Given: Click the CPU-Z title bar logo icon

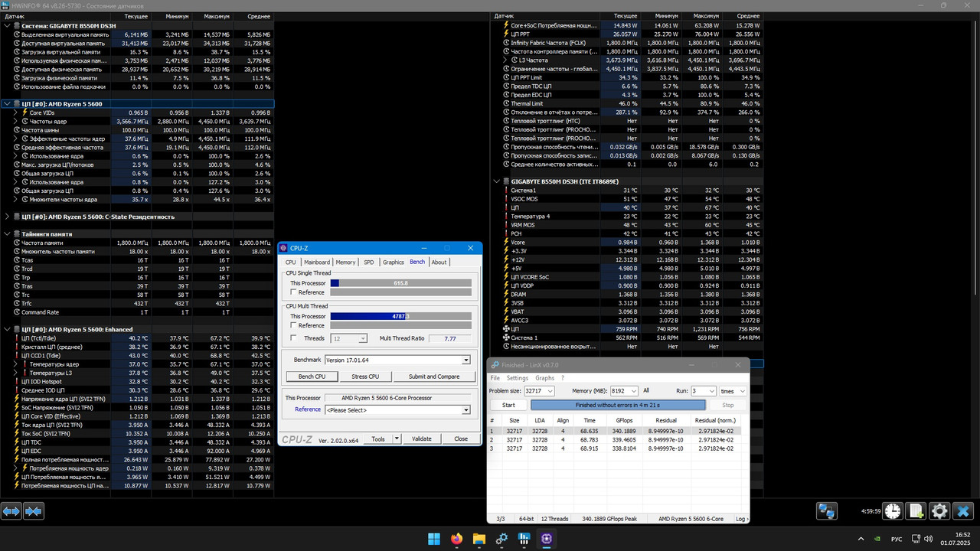Looking at the screenshot, I should (x=283, y=248).
